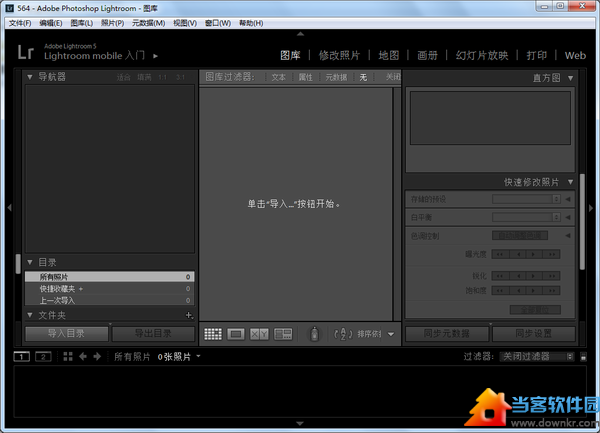
Task: Hide the bottom filmstrip panel arrow
Action: pyautogui.click(x=300, y=423)
